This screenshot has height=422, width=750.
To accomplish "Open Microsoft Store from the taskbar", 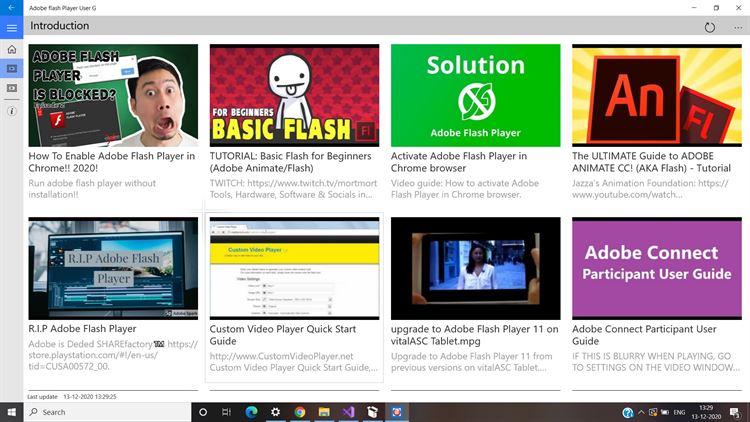I will coord(373,412).
